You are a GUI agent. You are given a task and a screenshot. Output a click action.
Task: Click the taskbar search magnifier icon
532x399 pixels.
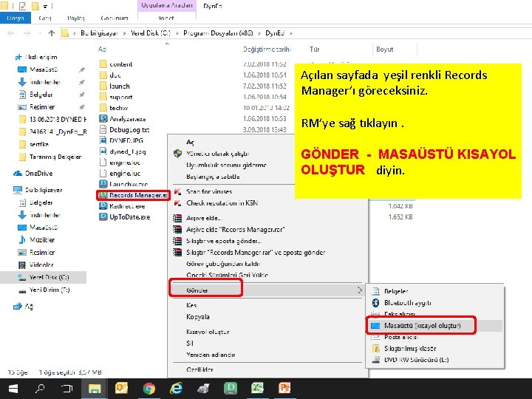(40, 389)
